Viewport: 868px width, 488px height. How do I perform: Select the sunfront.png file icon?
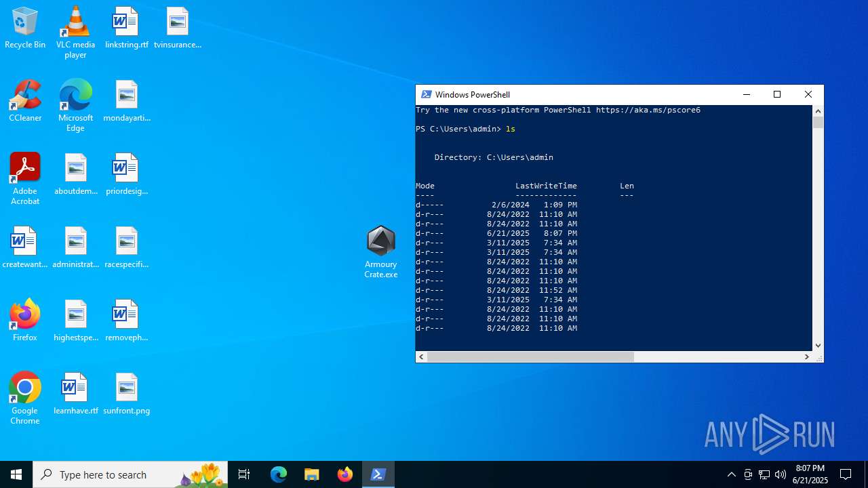coord(127,394)
